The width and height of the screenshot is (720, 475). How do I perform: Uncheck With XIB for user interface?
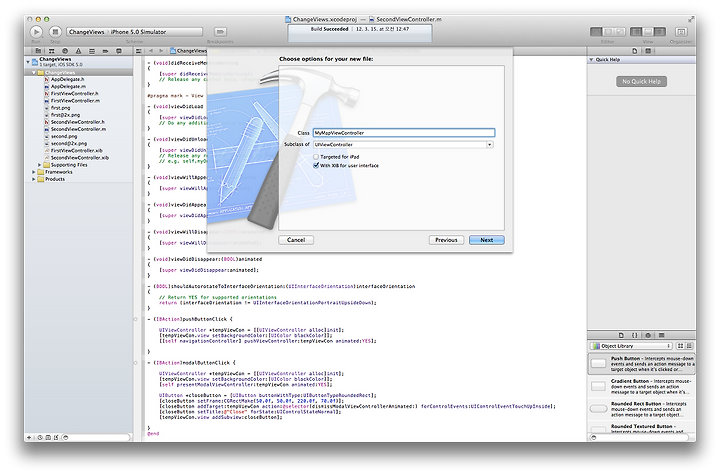pos(316,165)
